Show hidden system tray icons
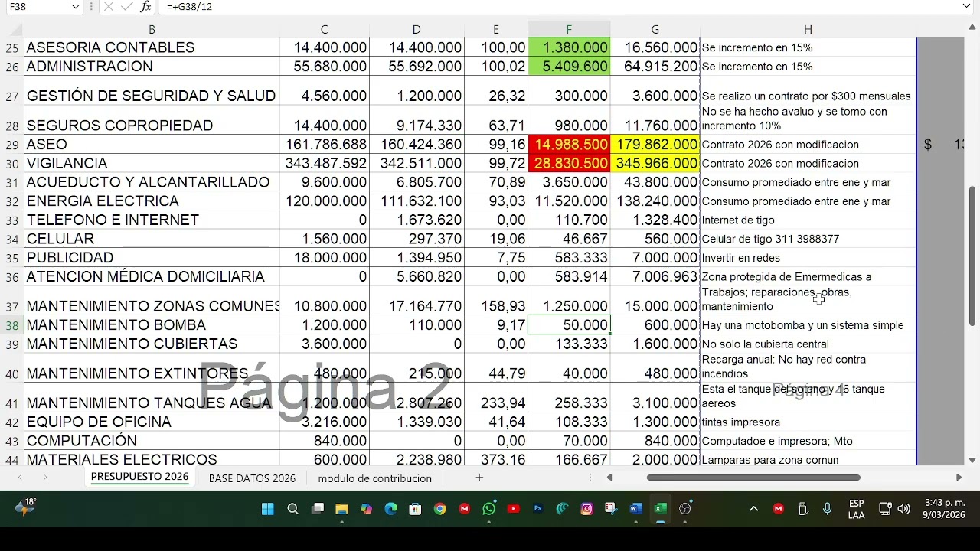 (753, 509)
